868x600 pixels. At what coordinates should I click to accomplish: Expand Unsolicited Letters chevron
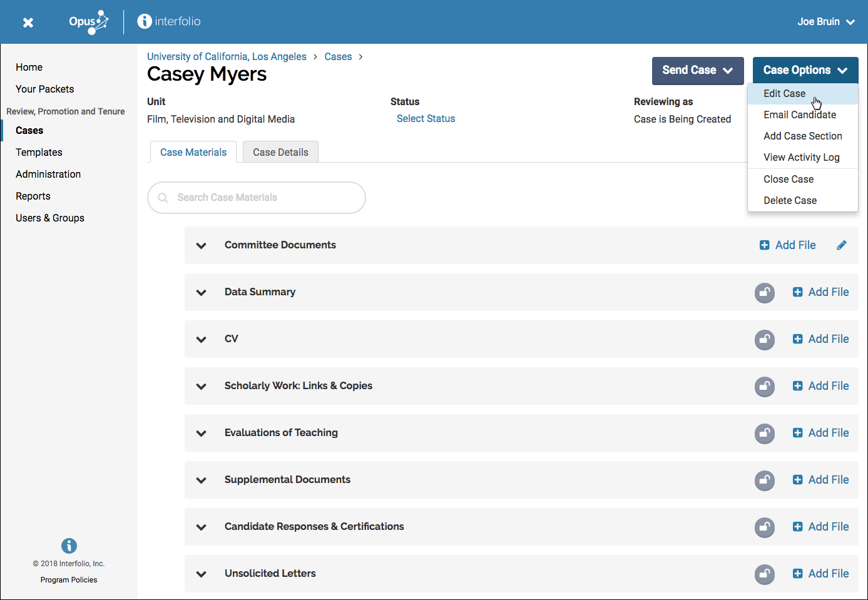tap(202, 574)
